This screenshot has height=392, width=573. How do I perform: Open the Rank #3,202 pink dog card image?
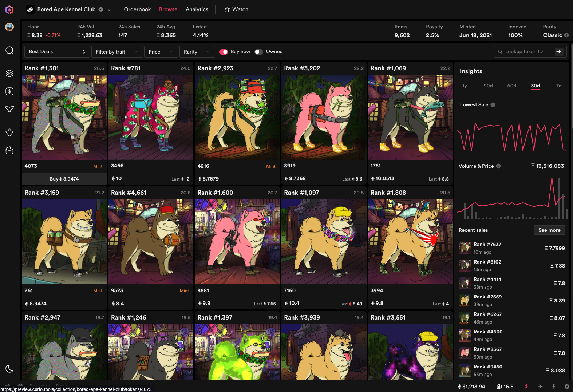[x=324, y=117]
